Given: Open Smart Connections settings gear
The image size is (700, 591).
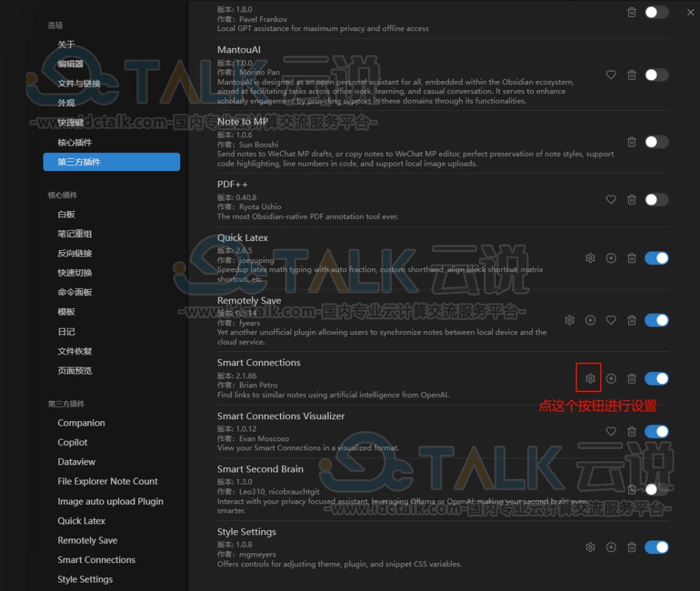Looking at the screenshot, I should click(x=590, y=378).
